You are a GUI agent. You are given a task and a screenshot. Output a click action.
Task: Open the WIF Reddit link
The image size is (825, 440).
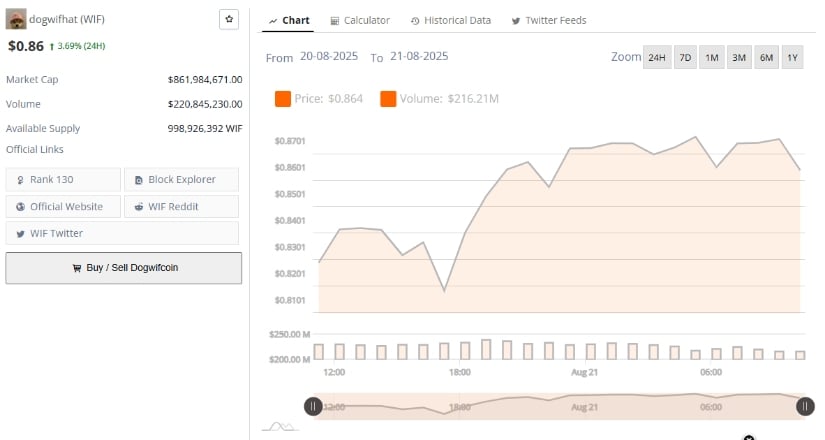point(182,207)
